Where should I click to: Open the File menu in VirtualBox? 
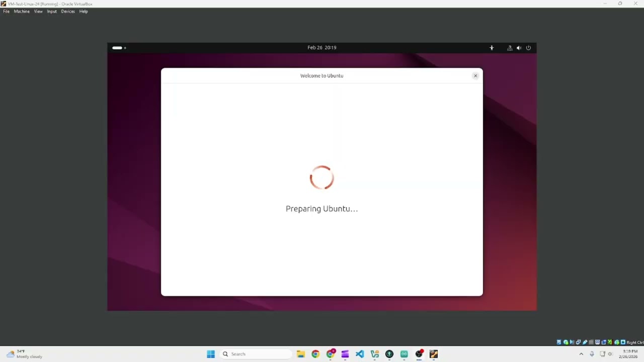click(6, 11)
